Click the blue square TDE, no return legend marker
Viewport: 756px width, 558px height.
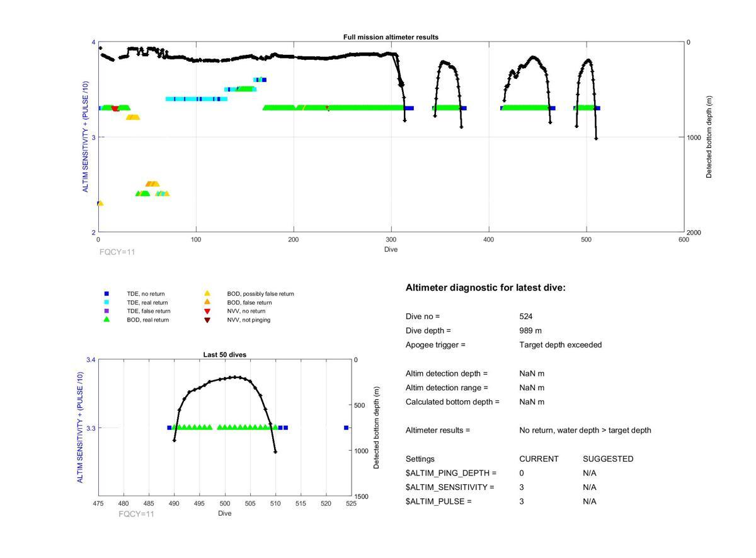coord(106,294)
